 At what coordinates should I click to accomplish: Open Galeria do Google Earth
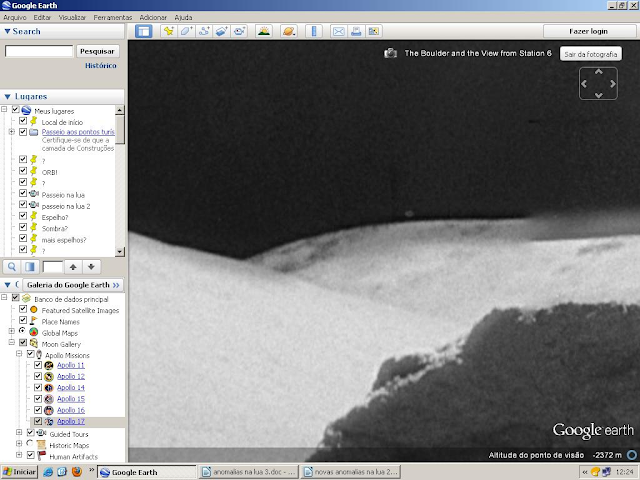[73, 285]
